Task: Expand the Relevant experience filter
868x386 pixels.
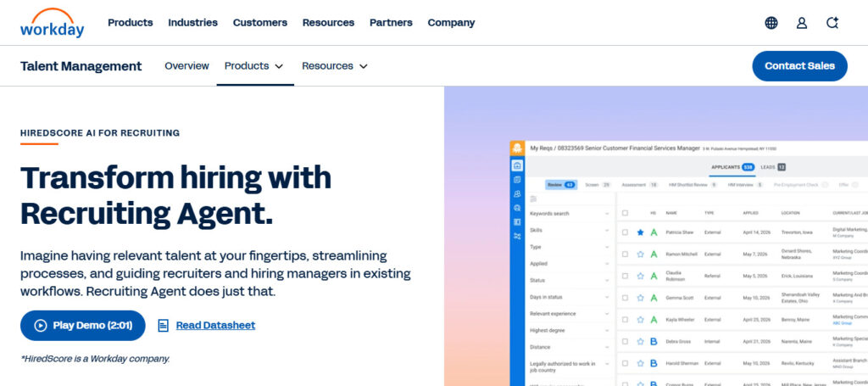Action: pyautogui.click(x=570, y=313)
